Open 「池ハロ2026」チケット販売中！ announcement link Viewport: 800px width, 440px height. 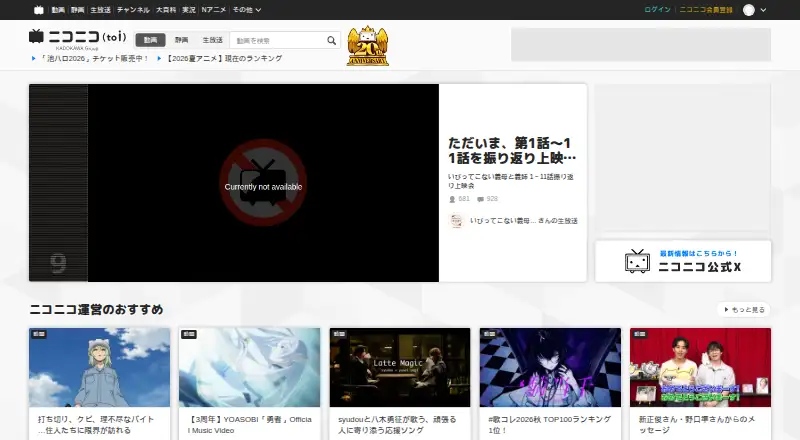tap(94, 59)
